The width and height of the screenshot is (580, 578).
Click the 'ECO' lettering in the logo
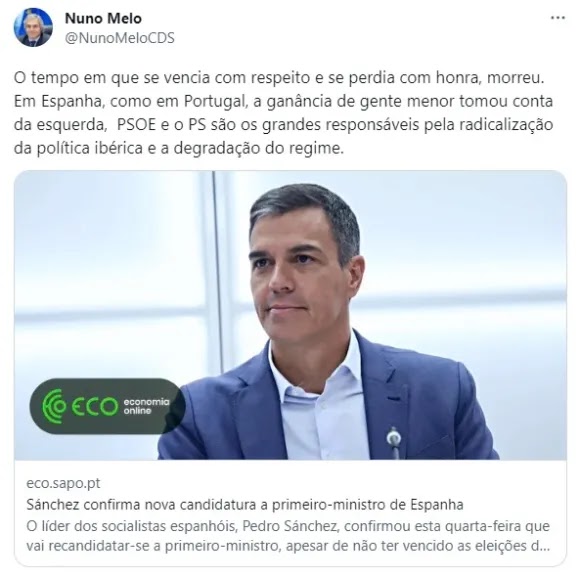coord(95,406)
